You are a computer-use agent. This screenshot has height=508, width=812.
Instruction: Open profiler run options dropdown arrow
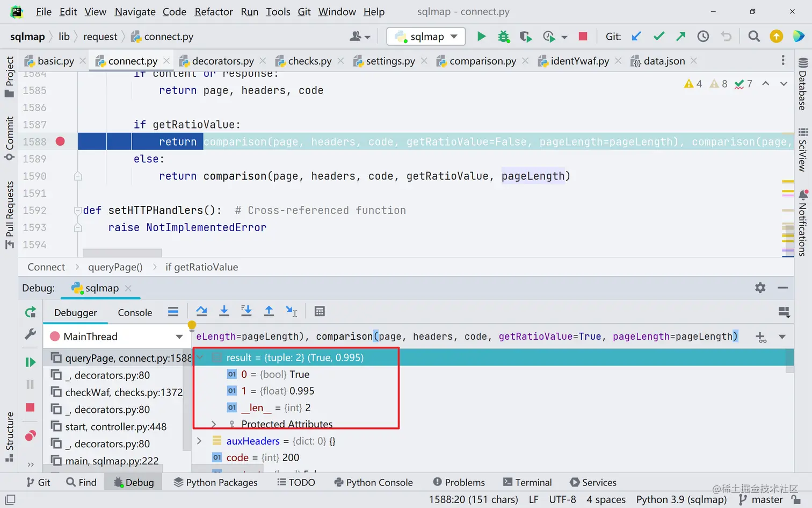564,37
